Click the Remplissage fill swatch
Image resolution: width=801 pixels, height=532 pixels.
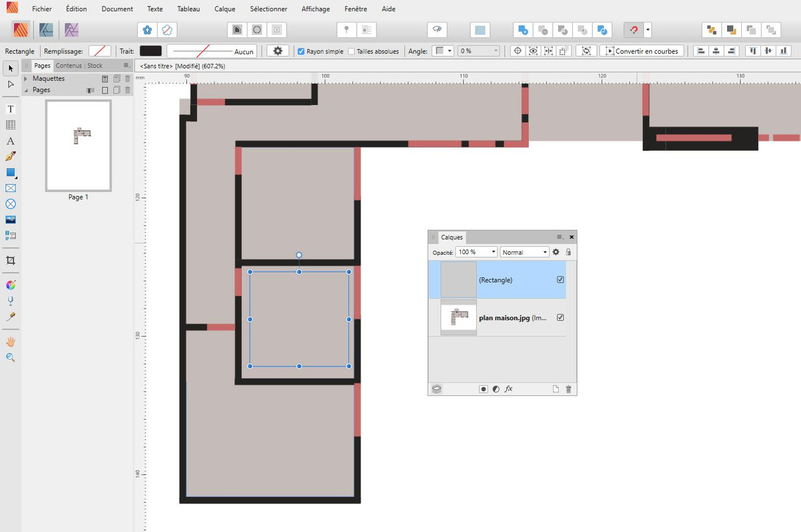coord(100,51)
